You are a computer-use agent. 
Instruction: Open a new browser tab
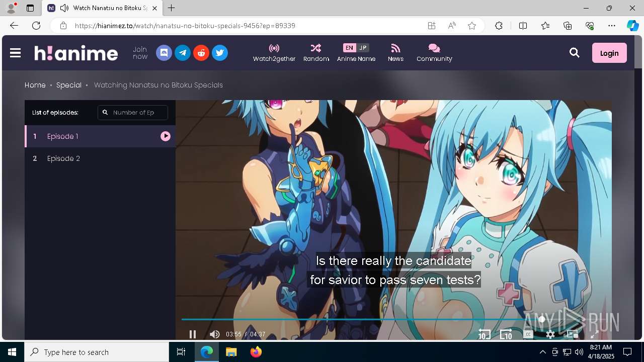(172, 8)
